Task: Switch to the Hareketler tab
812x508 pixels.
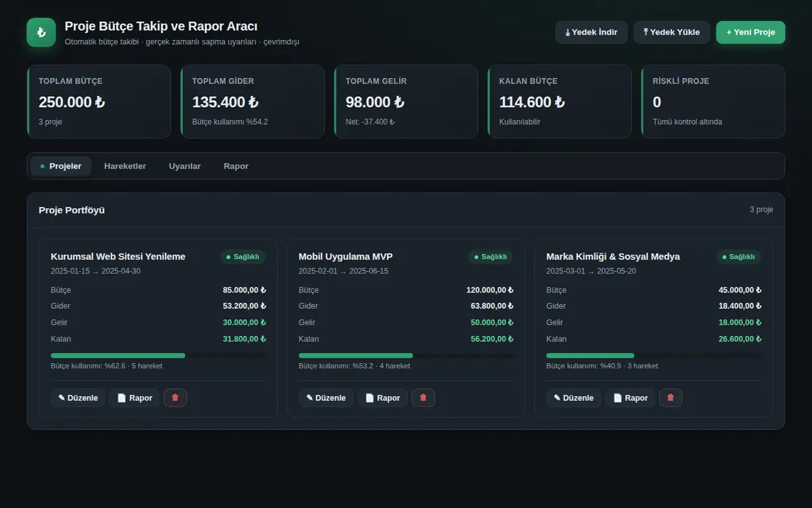Action: (125, 166)
